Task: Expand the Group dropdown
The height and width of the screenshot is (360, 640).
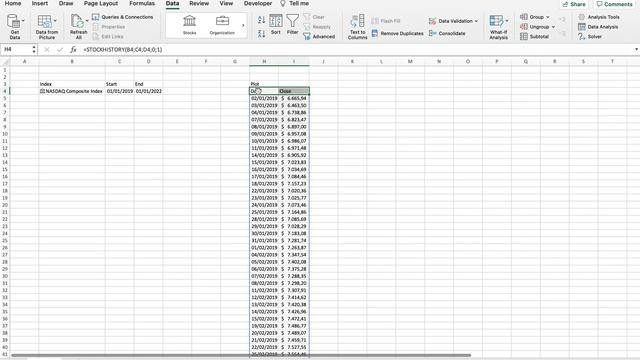Action: tap(548, 17)
